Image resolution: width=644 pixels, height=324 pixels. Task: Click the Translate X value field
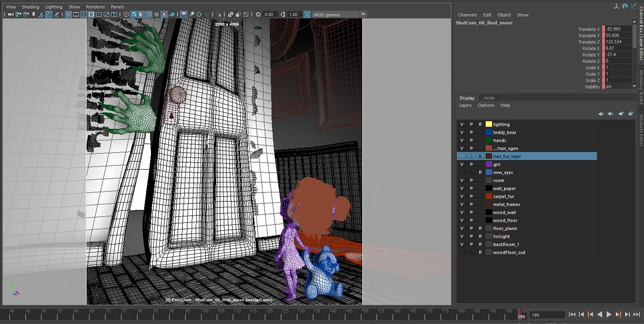pyautogui.click(x=618, y=29)
